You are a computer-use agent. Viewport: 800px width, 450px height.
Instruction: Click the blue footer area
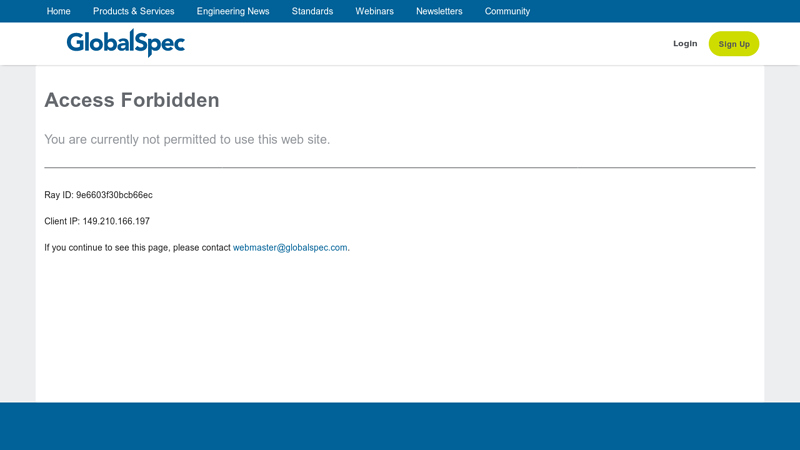[400, 426]
